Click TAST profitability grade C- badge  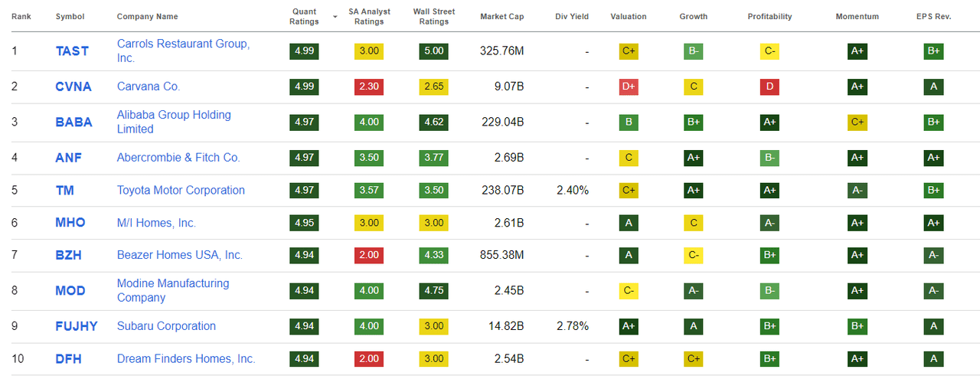pos(770,51)
